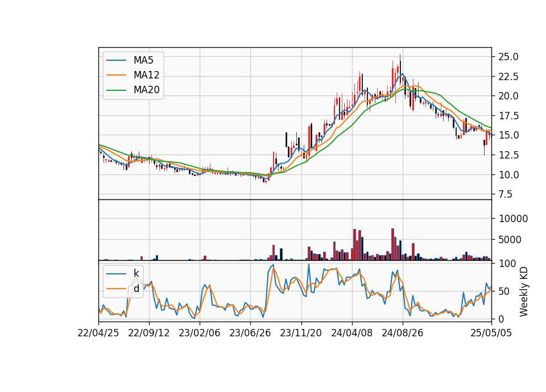Screen dimensions: 546x392
Task: Click the MA5 legend label
Action: tap(143, 60)
